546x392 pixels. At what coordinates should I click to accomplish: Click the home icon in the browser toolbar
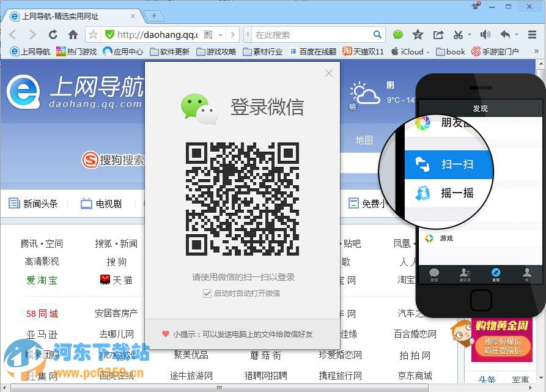point(73,35)
